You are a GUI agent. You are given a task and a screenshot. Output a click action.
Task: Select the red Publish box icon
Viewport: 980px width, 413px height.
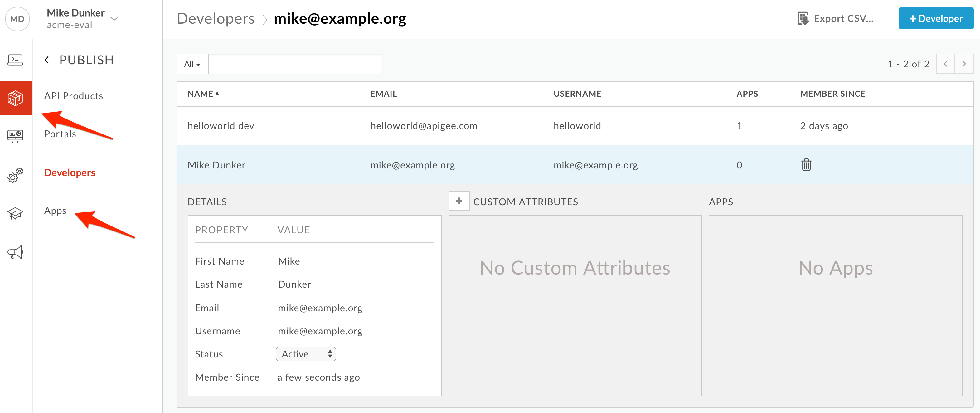tap(16, 98)
